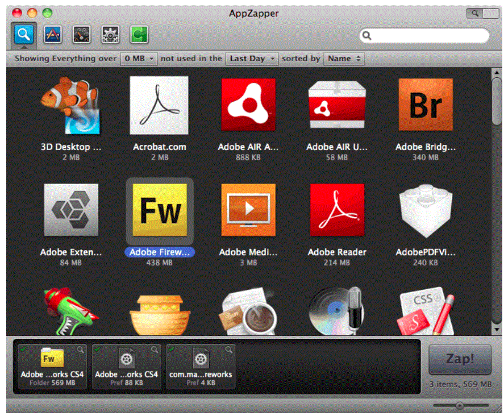Screen dimensions: 504x420
Task: Select the Adobe Reader icon
Action: click(x=337, y=210)
